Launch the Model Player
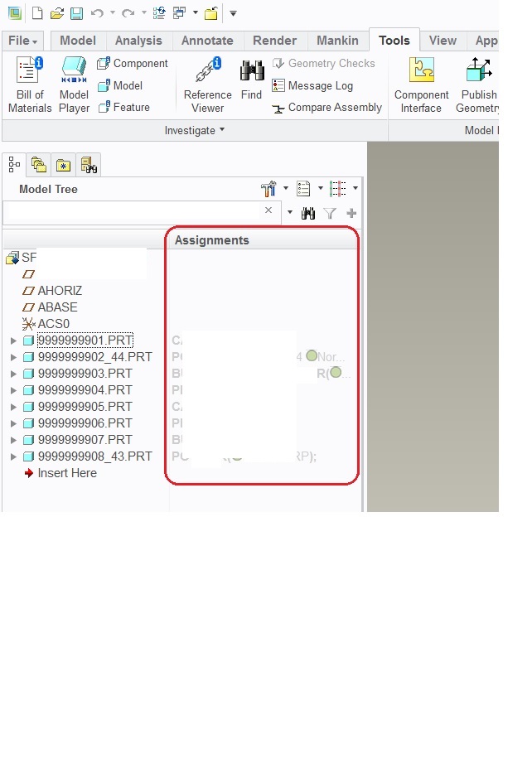The image size is (532, 768). (x=74, y=85)
